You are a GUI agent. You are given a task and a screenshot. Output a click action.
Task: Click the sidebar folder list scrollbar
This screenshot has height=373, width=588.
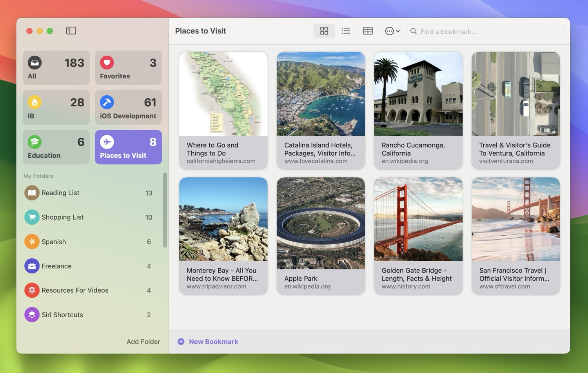pyautogui.click(x=165, y=210)
